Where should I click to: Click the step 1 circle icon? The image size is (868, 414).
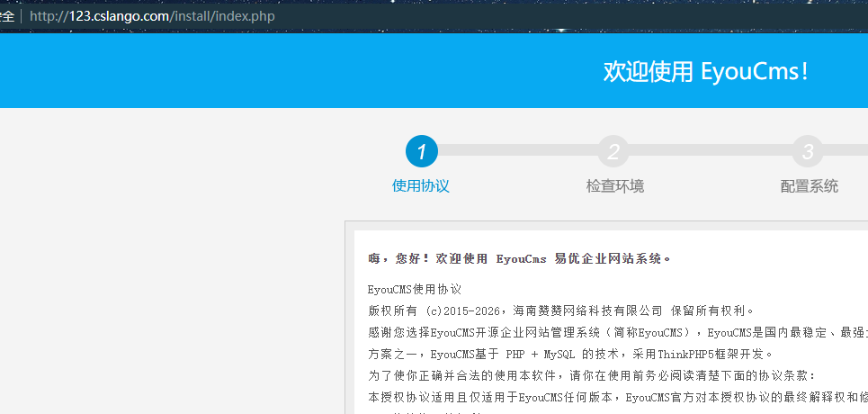click(x=421, y=151)
